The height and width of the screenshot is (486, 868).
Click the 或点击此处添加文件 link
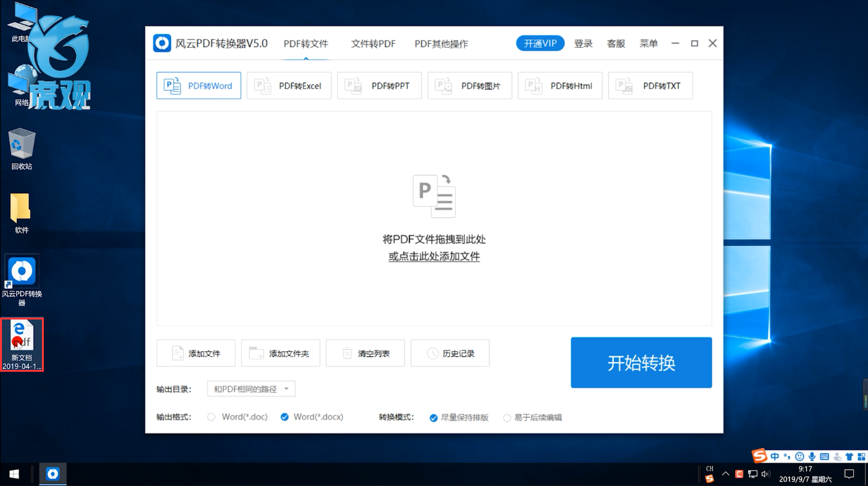tap(434, 256)
